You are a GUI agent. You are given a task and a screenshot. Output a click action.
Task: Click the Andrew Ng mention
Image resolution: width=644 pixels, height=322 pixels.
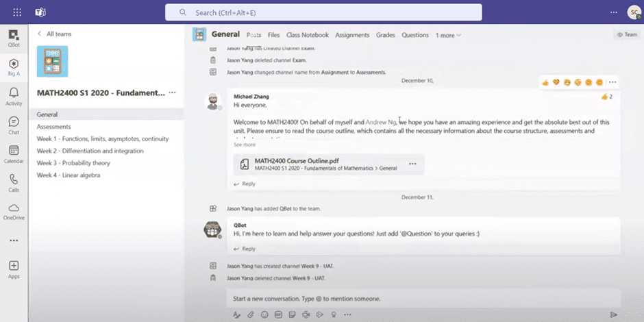click(x=381, y=122)
